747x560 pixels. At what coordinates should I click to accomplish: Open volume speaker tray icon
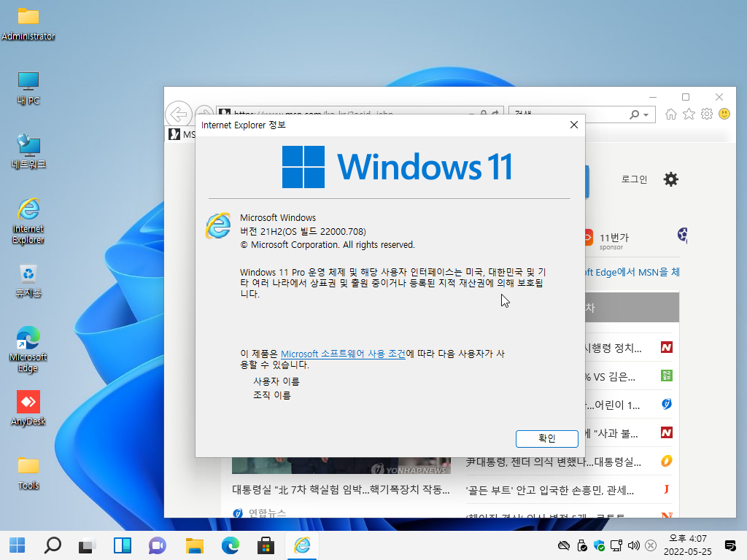point(634,545)
